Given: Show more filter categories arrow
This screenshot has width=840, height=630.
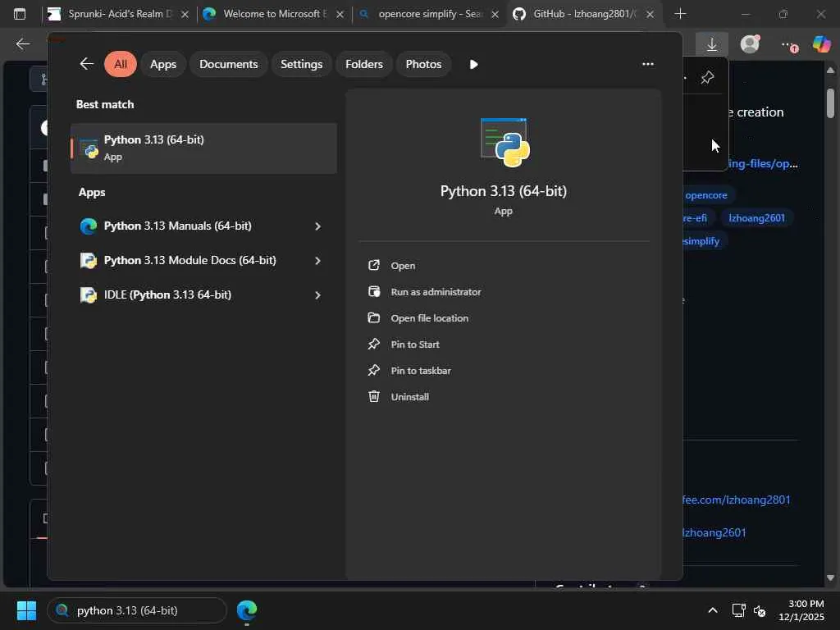Looking at the screenshot, I should [473, 64].
